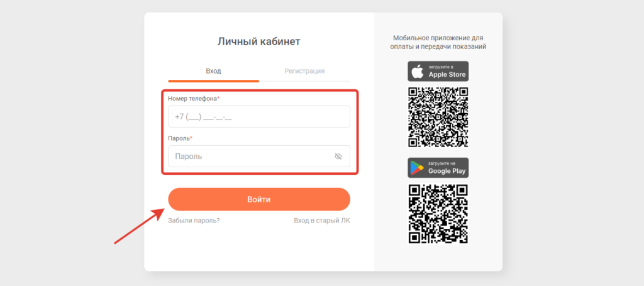The image size is (644, 286).
Task: Click the red arrow pointing to Войти
Action: [x=140, y=226]
